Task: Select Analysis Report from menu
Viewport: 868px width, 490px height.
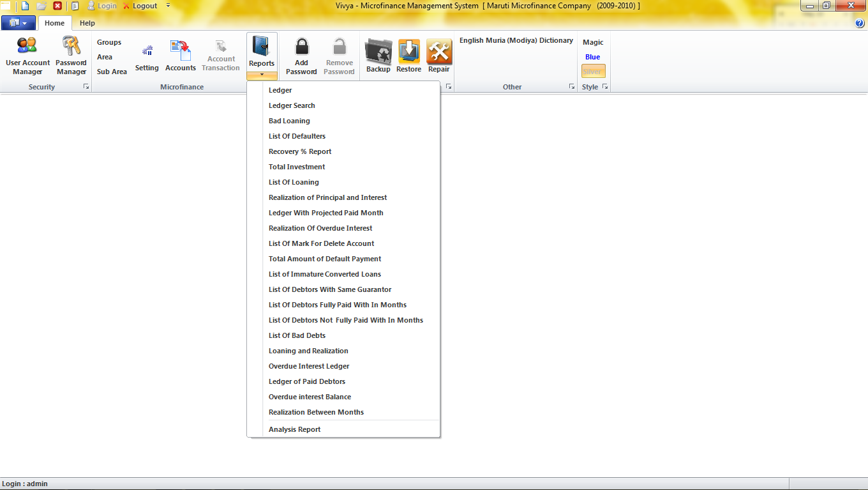Action: 294,429
